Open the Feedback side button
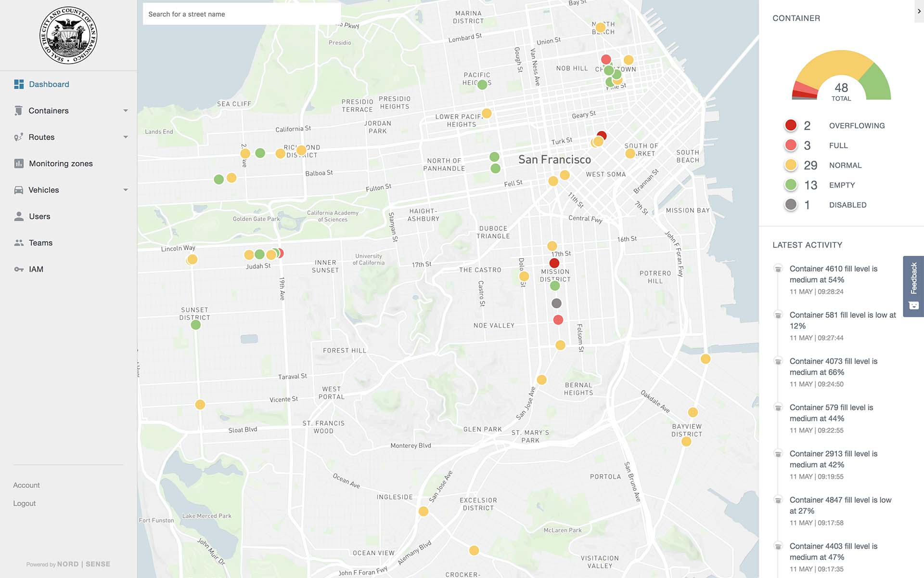Viewport: 924px width, 578px height. click(913, 286)
